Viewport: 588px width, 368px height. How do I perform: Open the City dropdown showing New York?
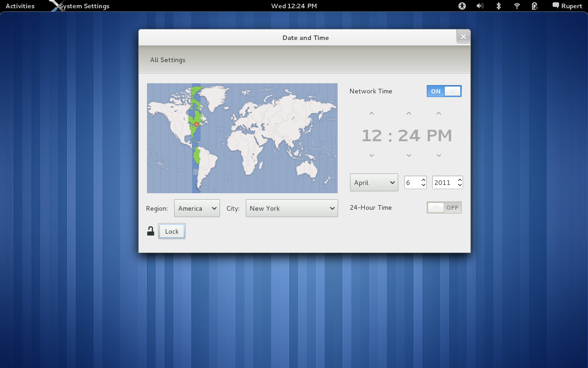coord(292,208)
